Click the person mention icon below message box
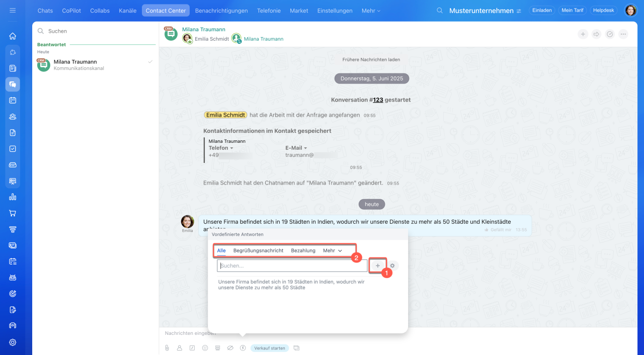Viewport: 644px width, 355px height. pos(180,348)
